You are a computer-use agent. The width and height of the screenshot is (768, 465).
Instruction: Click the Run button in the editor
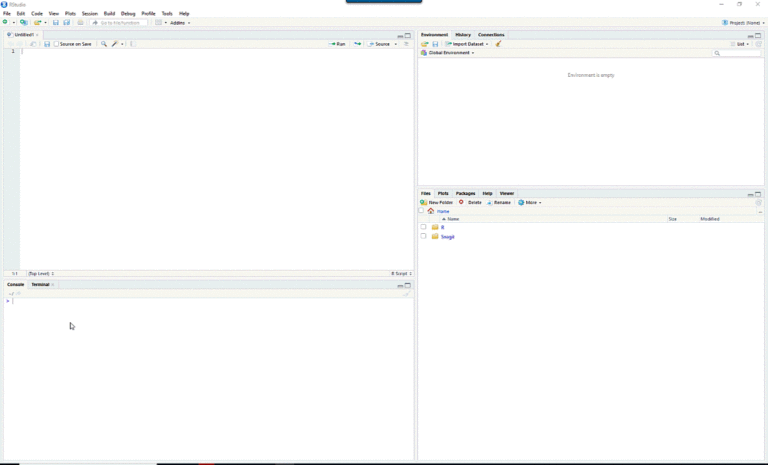338,44
